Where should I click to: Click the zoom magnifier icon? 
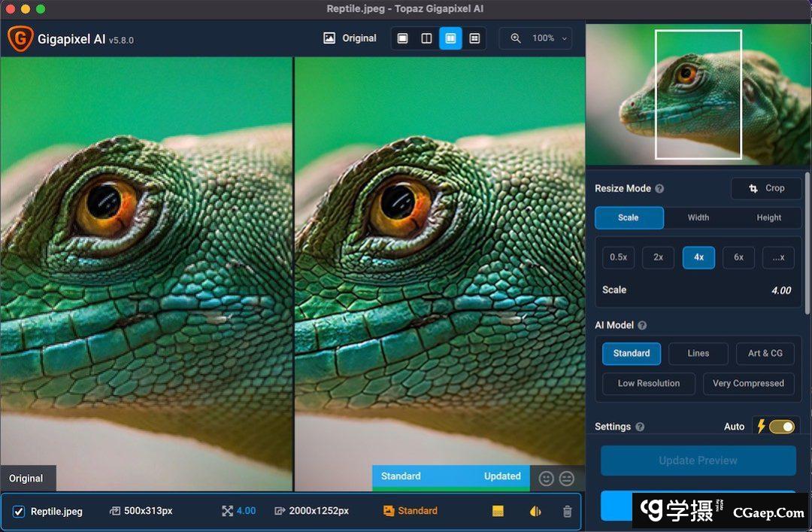(x=515, y=38)
